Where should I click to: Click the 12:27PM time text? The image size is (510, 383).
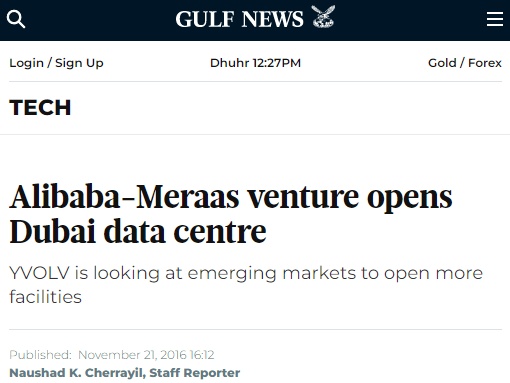(277, 63)
